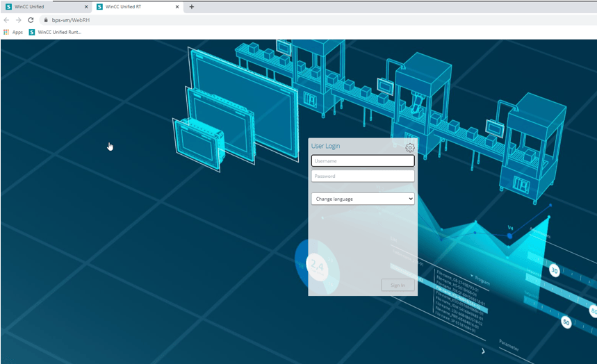Image resolution: width=597 pixels, height=364 pixels.
Task: Close the WinCC Unified RT tab
Action: 177,7
